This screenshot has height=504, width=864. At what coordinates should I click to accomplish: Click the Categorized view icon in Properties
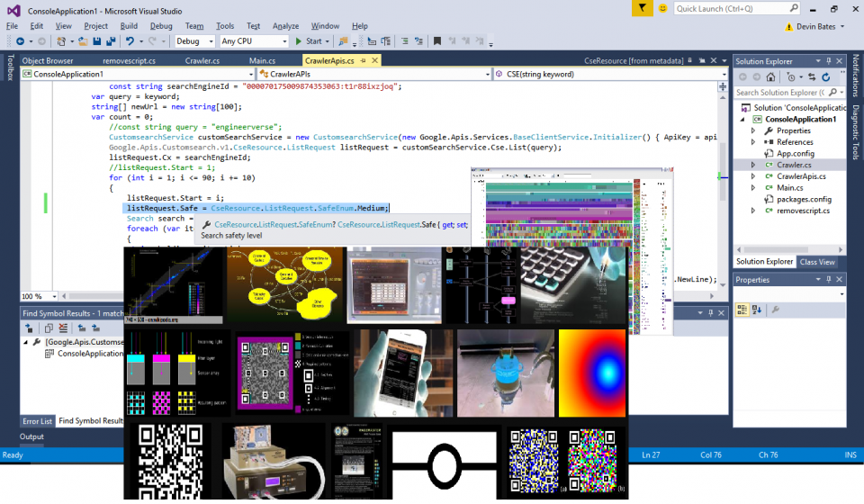pos(742,310)
